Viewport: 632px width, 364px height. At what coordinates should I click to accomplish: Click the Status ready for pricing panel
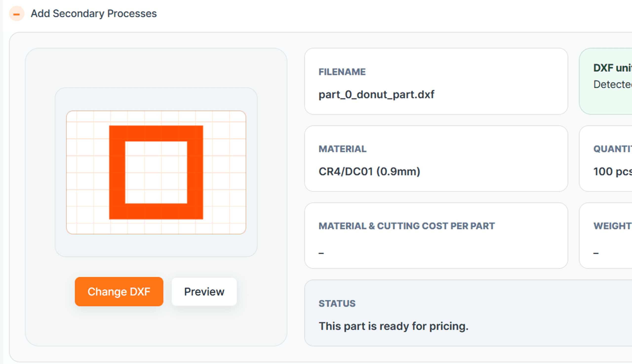click(x=468, y=313)
